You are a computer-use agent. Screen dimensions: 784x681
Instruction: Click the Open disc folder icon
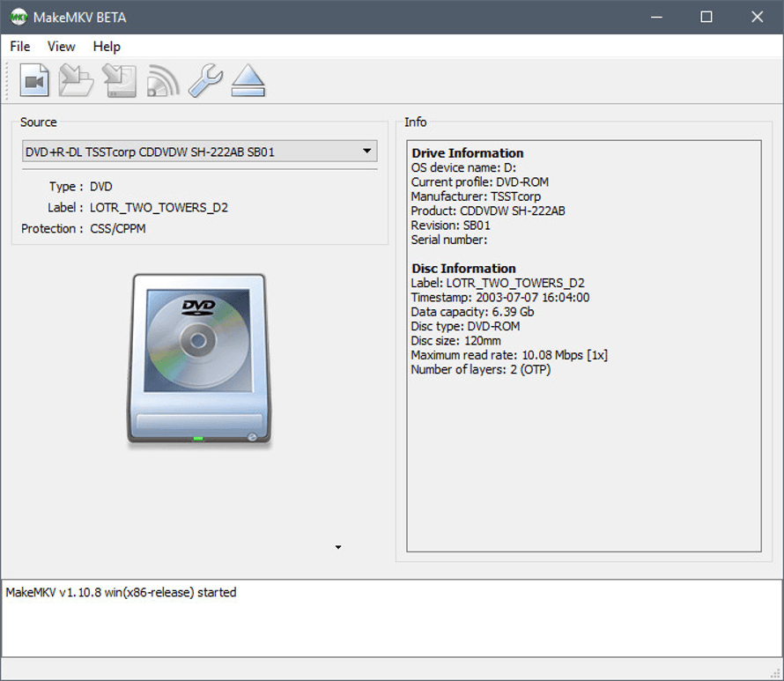click(76, 81)
